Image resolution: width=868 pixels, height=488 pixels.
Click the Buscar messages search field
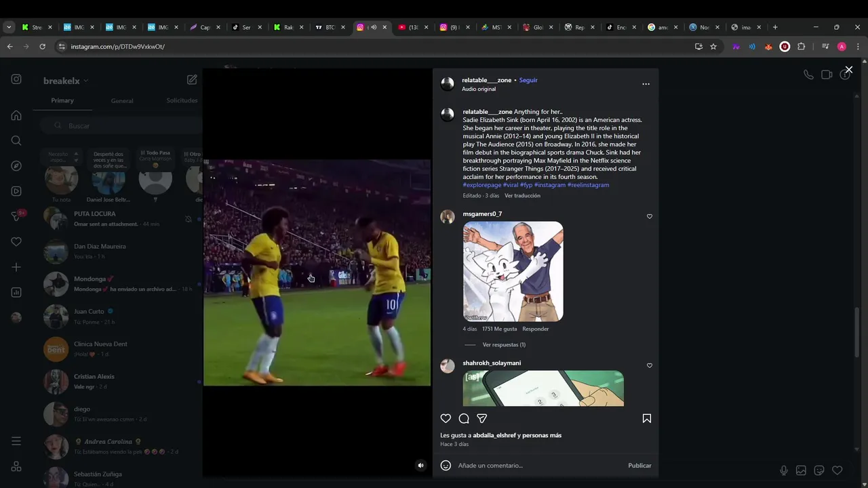(121, 125)
